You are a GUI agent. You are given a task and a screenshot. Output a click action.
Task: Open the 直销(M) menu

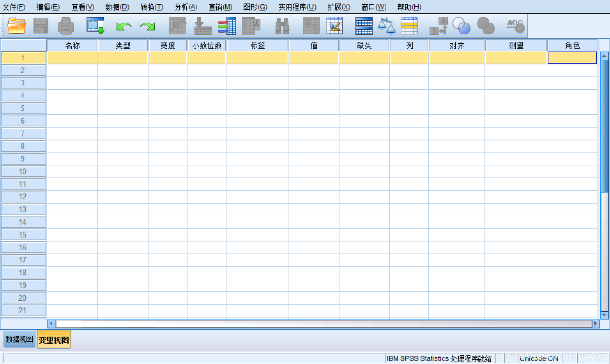[x=220, y=7]
